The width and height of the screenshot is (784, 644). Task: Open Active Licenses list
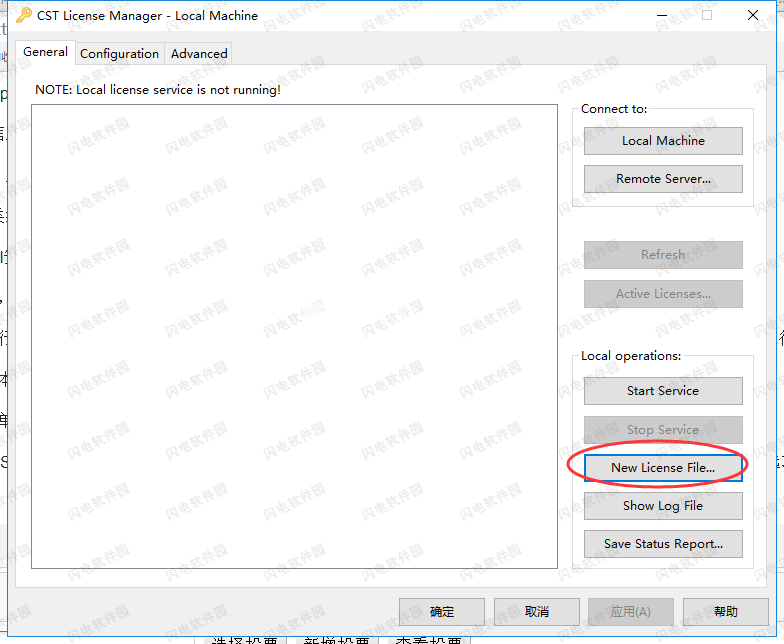point(663,294)
